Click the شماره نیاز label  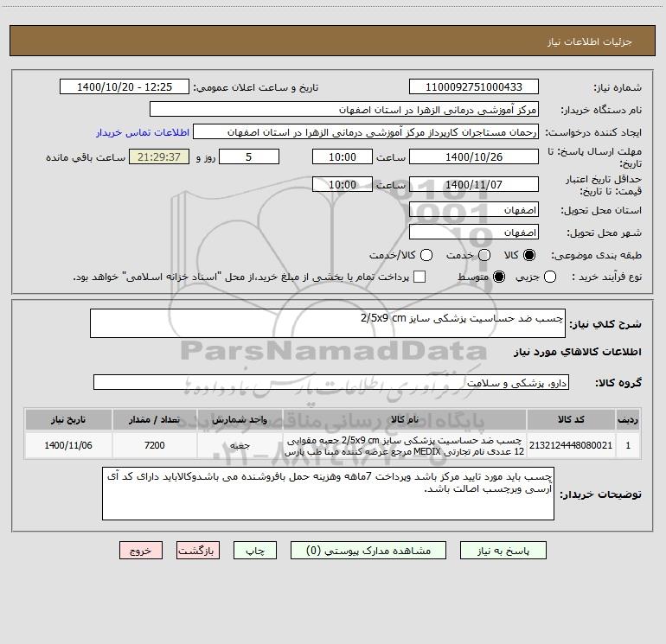coord(618,88)
